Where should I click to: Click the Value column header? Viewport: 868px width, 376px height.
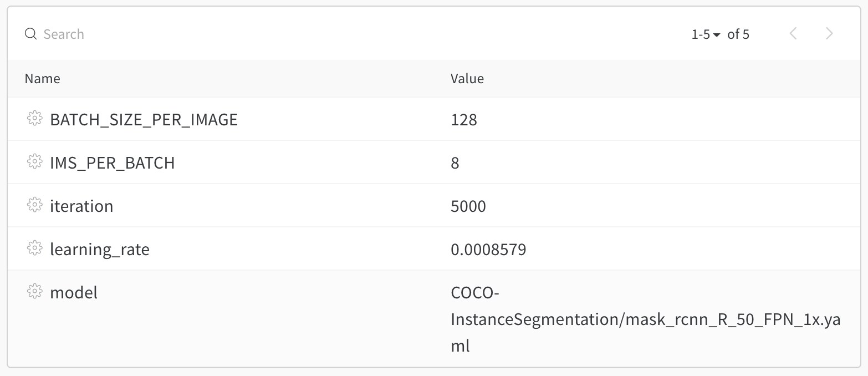(x=467, y=79)
